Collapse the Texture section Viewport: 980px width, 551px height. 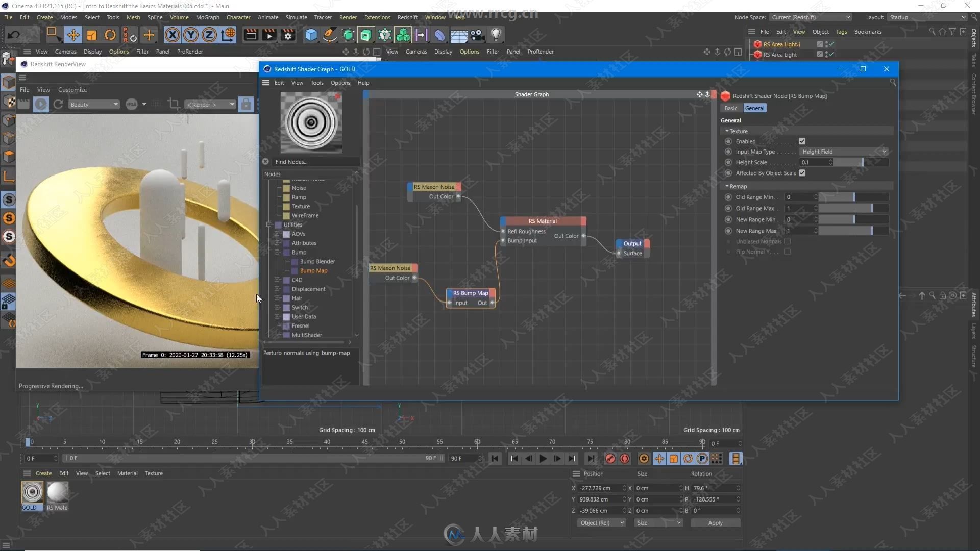[x=727, y=131]
